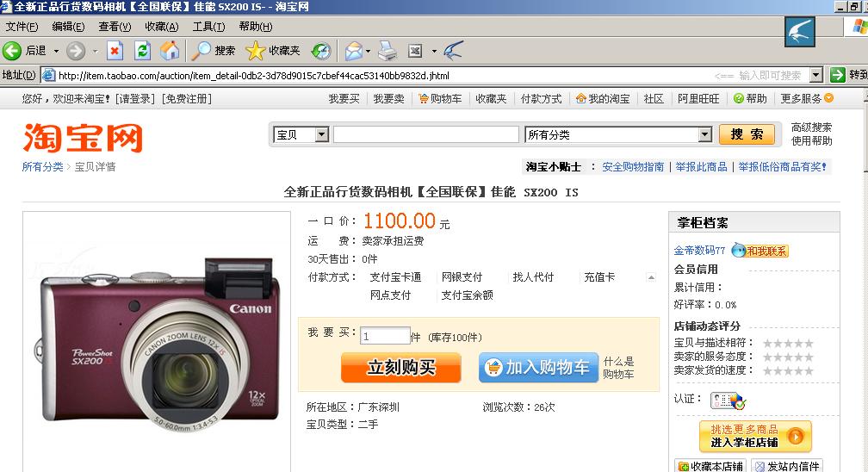Open Favorites star toolbar icon
868x472 pixels.
255,51
